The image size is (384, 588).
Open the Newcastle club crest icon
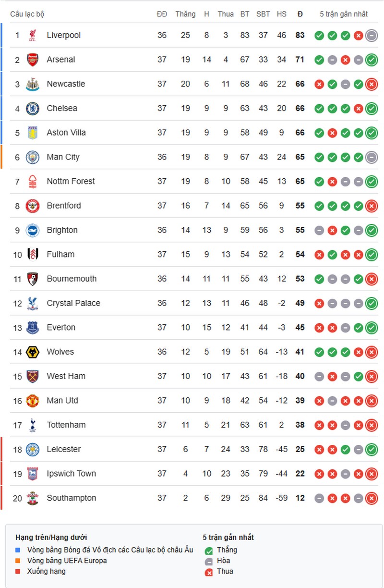pyautogui.click(x=33, y=84)
